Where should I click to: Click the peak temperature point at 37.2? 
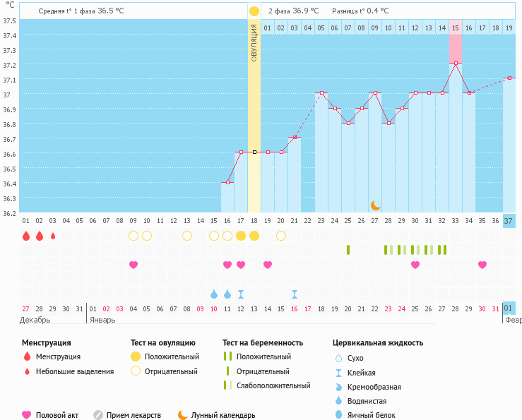pos(456,63)
